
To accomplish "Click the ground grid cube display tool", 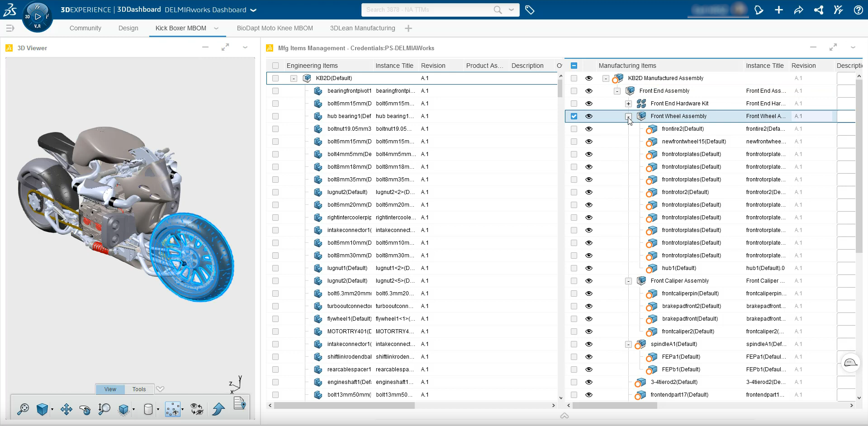I will (x=123, y=409).
